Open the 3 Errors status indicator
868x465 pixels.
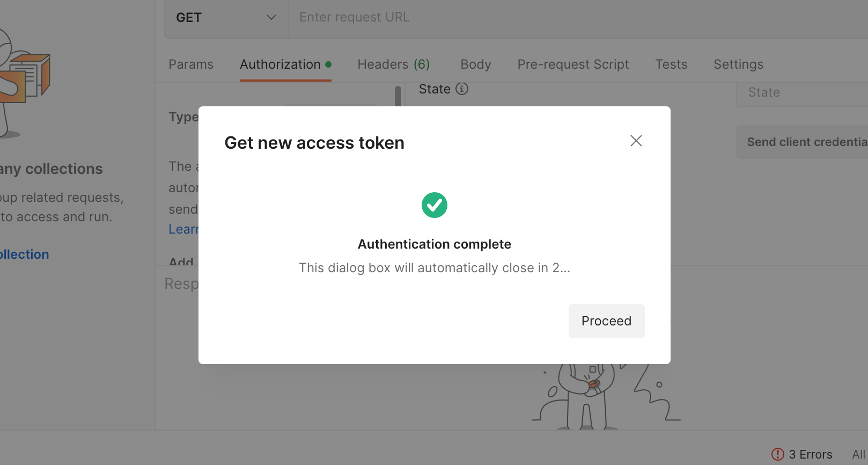[801, 454]
